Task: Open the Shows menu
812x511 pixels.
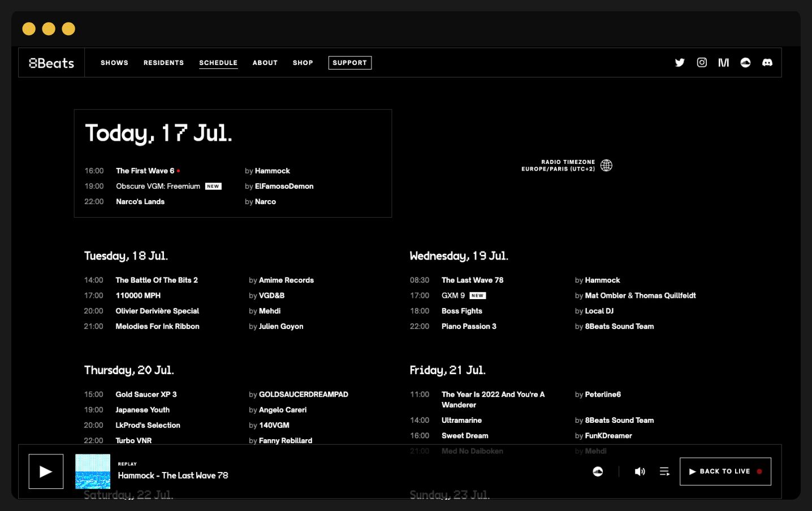Action: (x=114, y=63)
